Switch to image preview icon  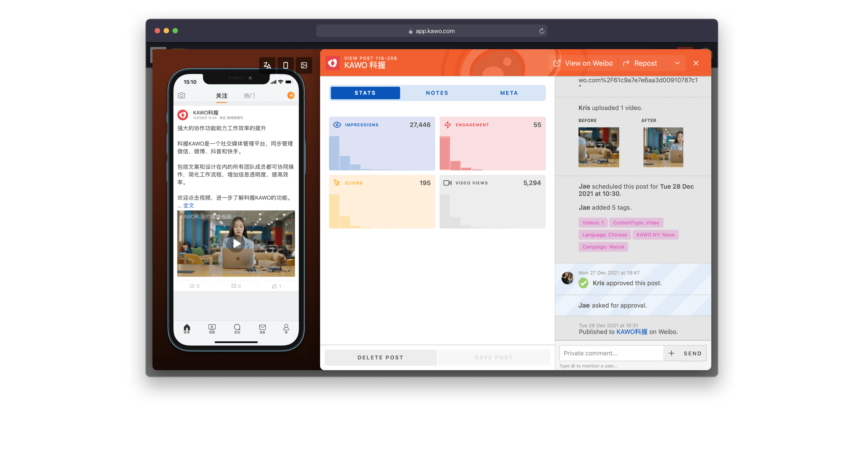[x=304, y=65]
